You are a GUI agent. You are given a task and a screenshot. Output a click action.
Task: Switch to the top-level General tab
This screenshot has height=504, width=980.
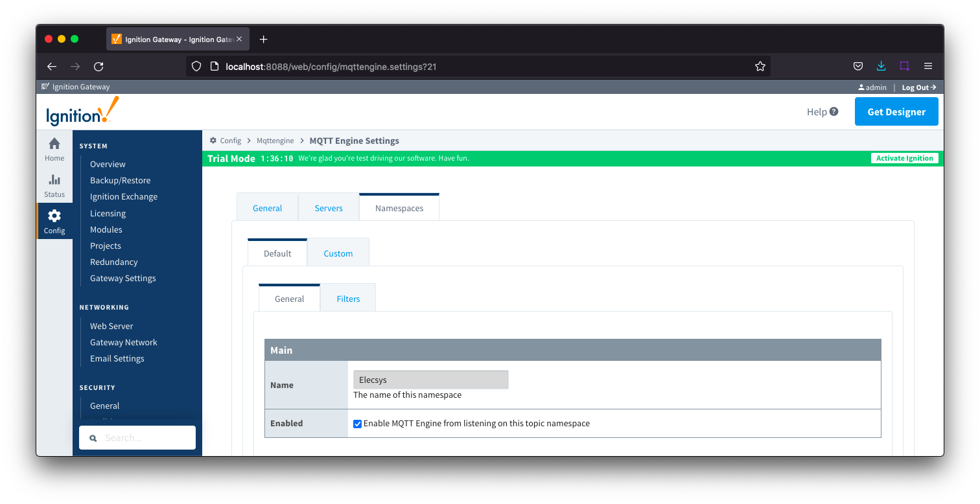[x=267, y=208]
